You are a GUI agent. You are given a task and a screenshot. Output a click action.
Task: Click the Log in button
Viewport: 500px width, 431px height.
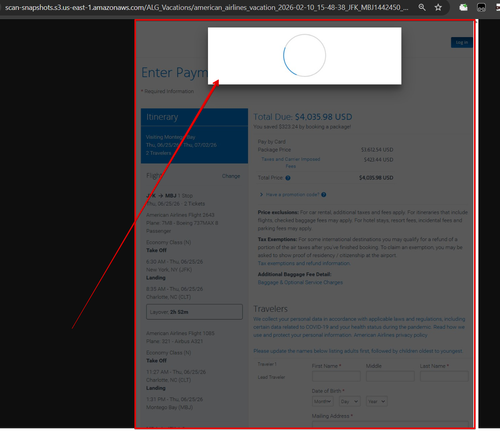tap(462, 42)
